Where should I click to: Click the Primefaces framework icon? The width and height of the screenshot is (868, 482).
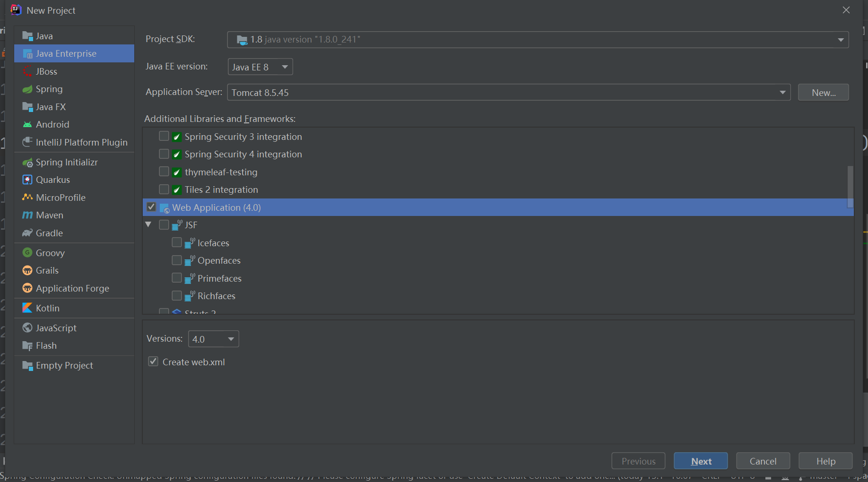point(190,278)
